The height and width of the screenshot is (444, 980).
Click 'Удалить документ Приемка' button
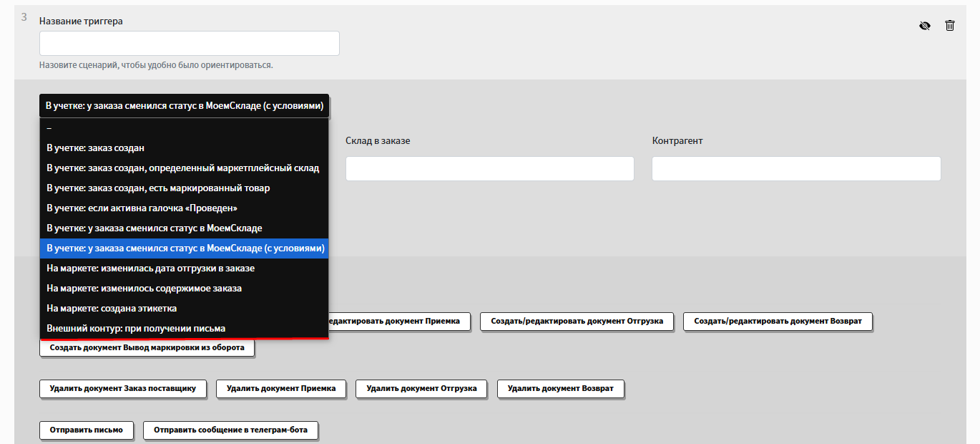click(x=281, y=389)
